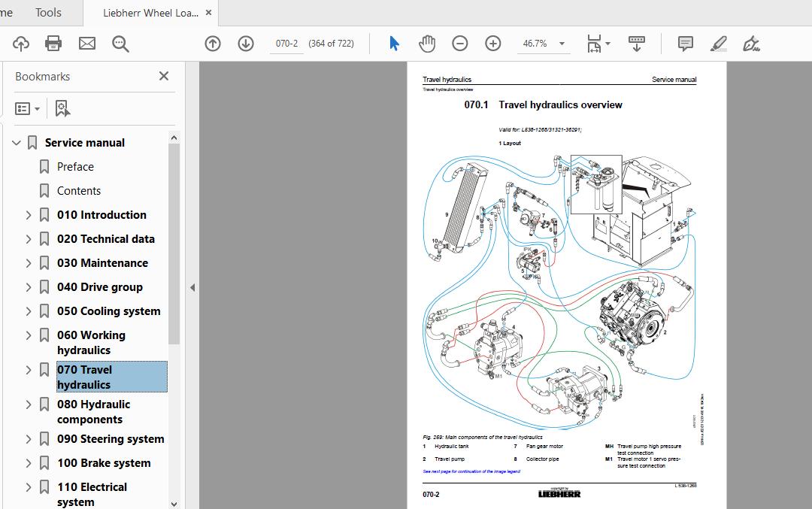Expand the 080 Hydraulic components bookmark
Screen dimensions: 812x509
click(x=29, y=404)
